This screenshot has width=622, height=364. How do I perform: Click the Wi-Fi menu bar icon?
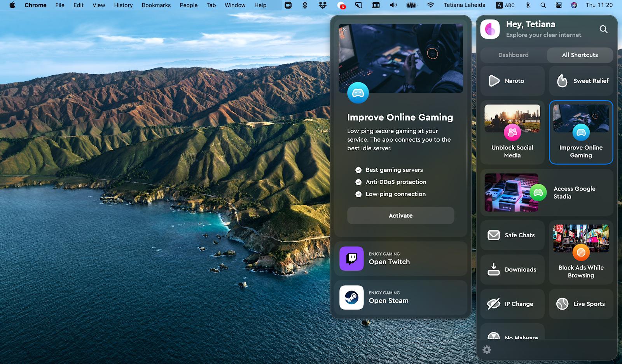[x=430, y=5]
